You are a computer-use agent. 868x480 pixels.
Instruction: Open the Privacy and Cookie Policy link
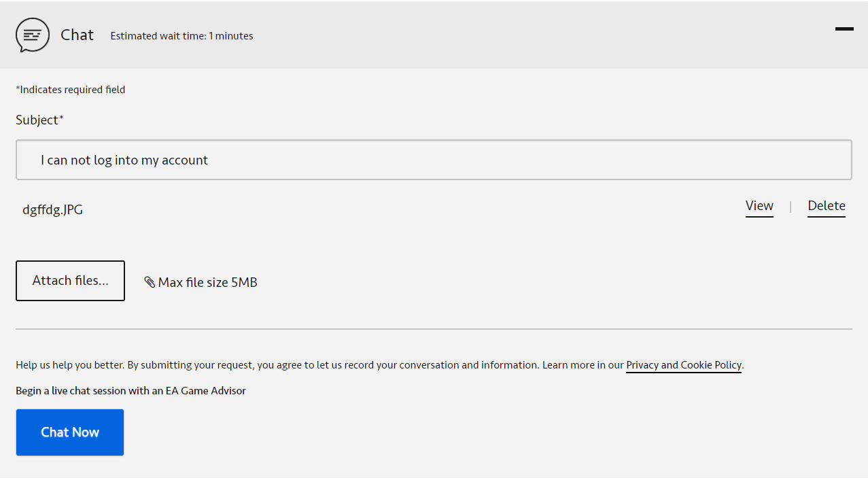click(x=683, y=365)
